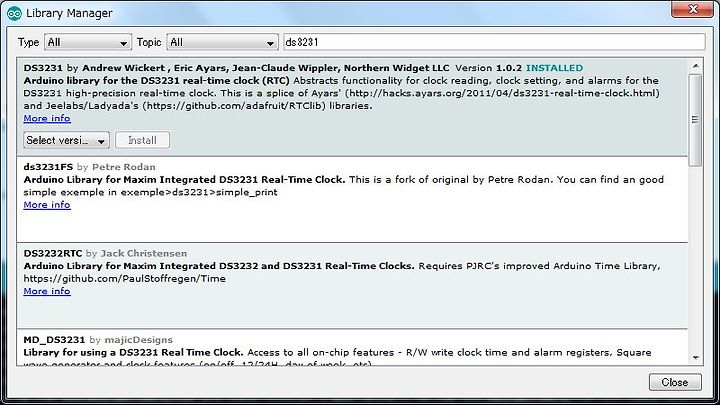Click the hacks.ayars.org URL text
Screen dimensions: 720x405
tap(503, 93)
